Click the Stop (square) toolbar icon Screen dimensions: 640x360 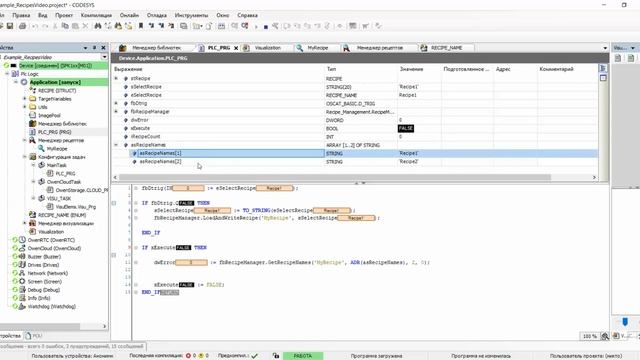pos(266,27)
